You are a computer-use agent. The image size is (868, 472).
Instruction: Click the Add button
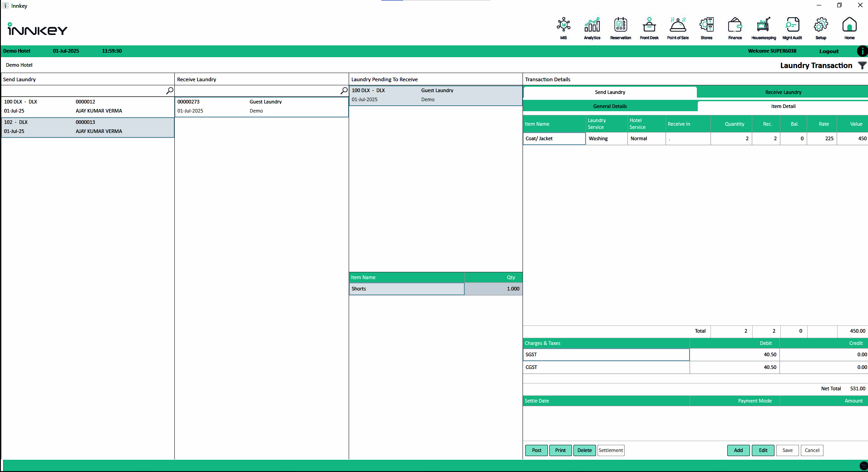pyautogui.click(x=739, y=450)
